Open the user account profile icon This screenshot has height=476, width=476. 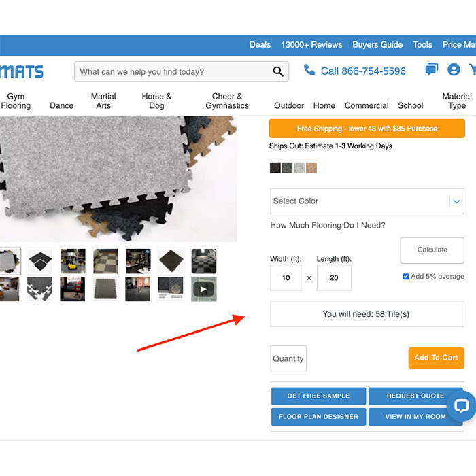click(x=454, y=70)
